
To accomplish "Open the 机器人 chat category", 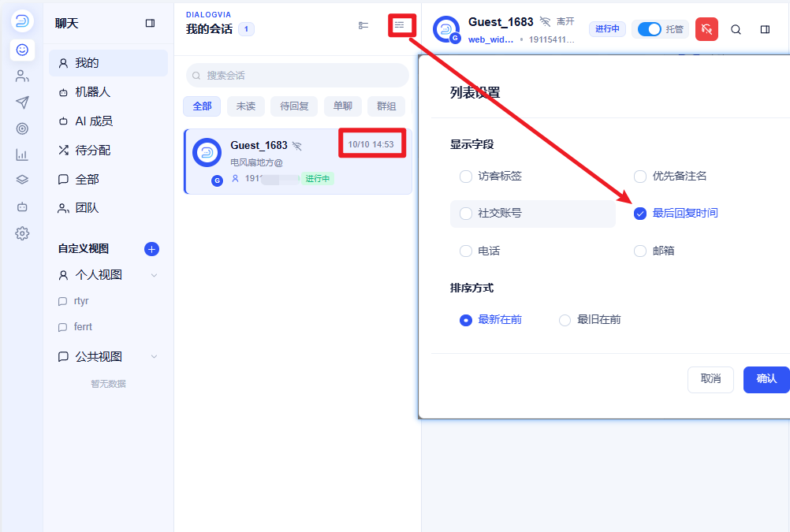I will tap(108, 92).
